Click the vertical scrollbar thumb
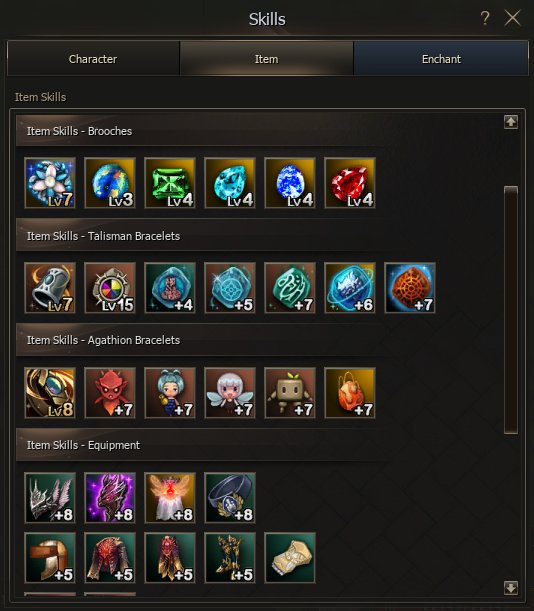534x611 pixels. [x=511, y=310]
